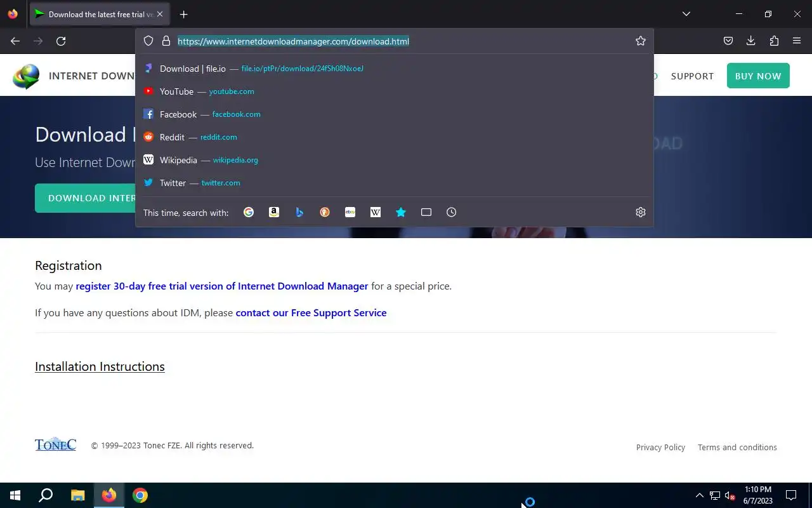Open the Firefox hamburger application menu
Image resolution: width=812 pixels, height=508 pixels.
pyautogui.click(x=797, y=41)
